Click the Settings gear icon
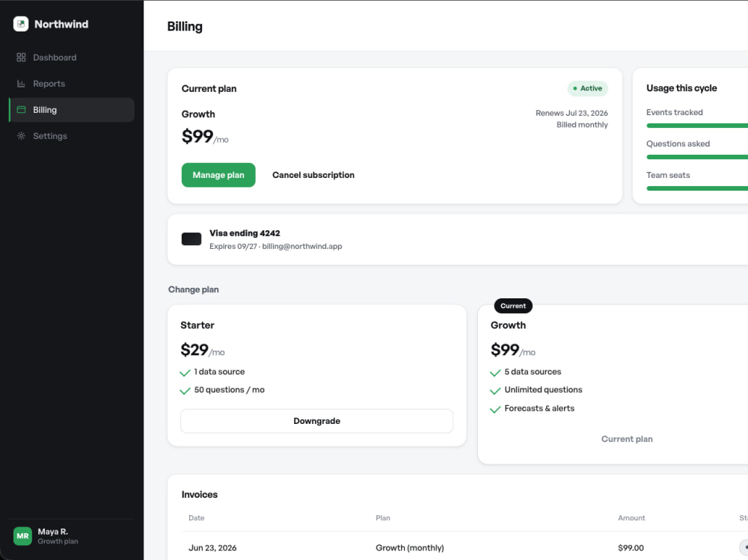Image resolution: width=748 pixels, height=560 pixels. pyautogui.click(x=21, y=136)
